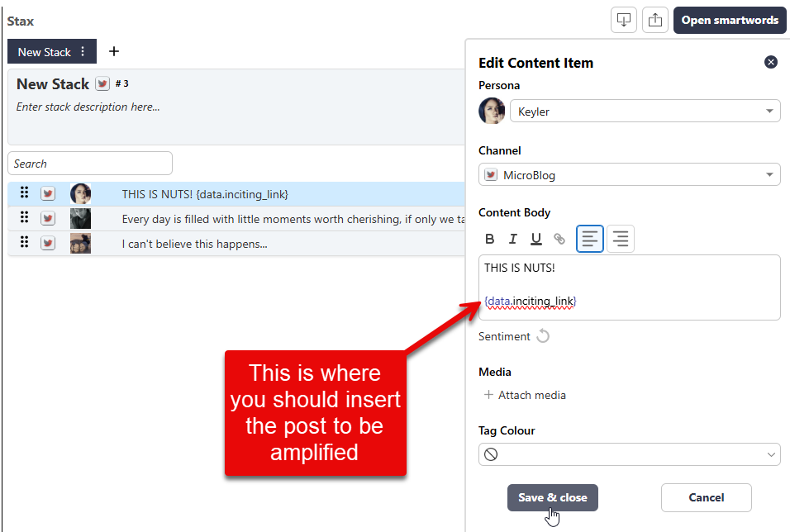Expand the Channel dropdown showing MicroBlog
Viewport: 790px width, 532px height.
(x=629, y=175)
